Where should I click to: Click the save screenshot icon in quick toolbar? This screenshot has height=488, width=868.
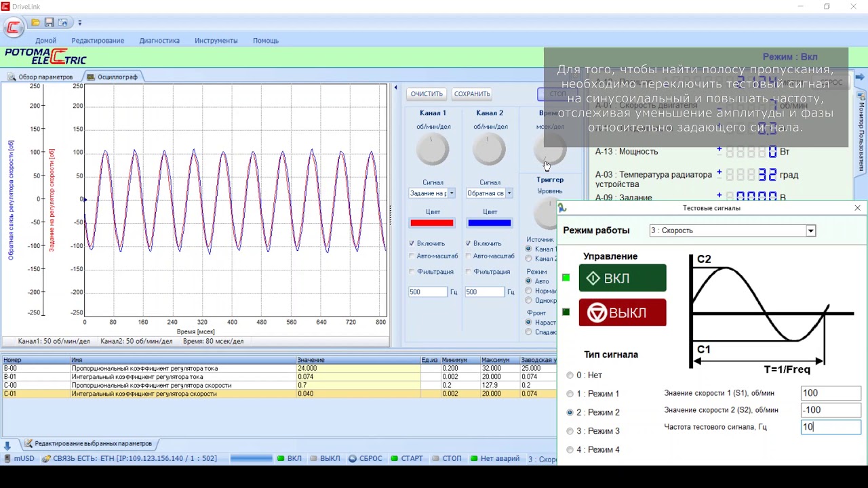point(62,22)
